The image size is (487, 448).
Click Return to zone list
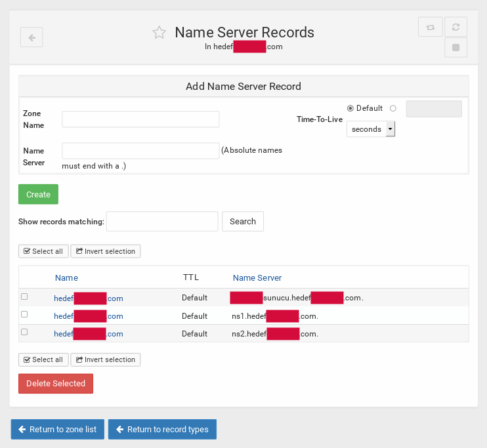pos(57,430)
